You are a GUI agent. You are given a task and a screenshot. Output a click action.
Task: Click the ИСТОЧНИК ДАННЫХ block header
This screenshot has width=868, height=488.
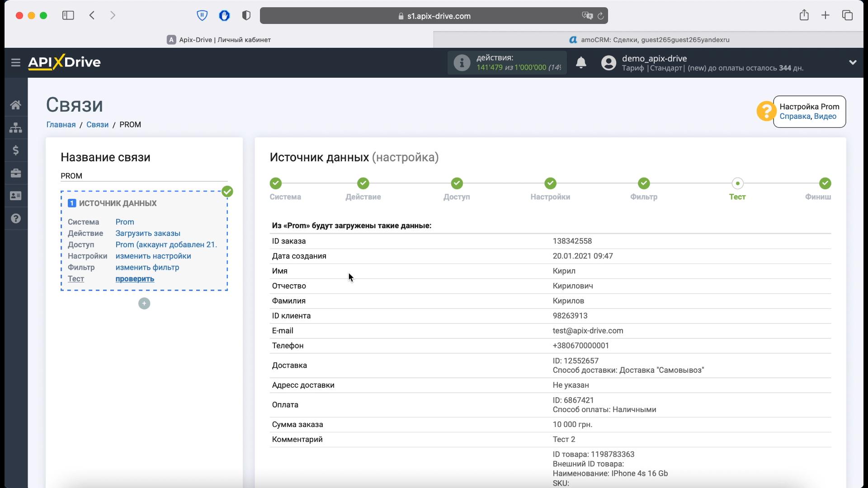(118, 203)
